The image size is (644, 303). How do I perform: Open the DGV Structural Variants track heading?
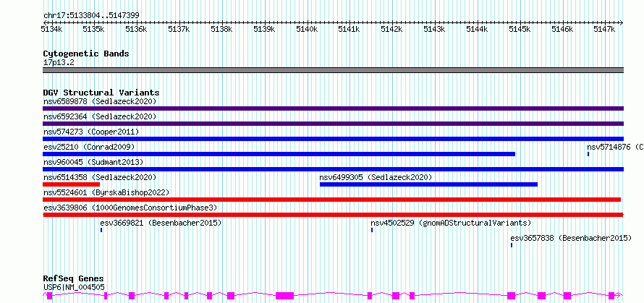[101, 93]
